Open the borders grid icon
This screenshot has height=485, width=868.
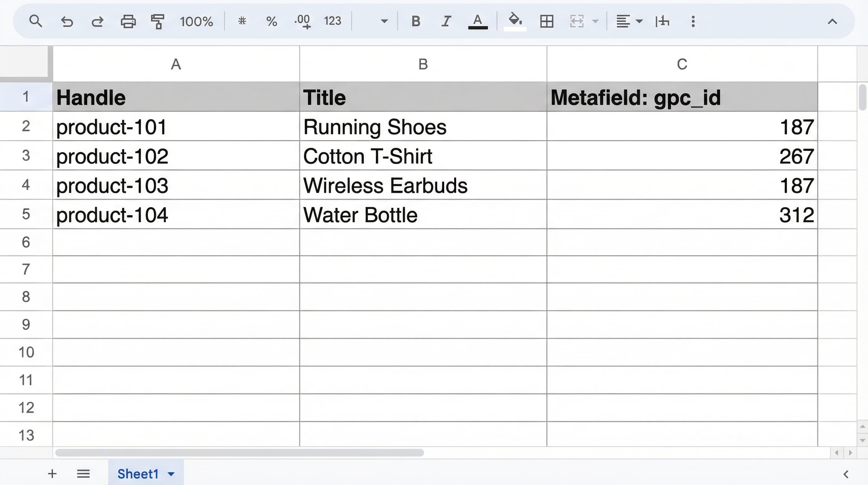coord(547,21)
